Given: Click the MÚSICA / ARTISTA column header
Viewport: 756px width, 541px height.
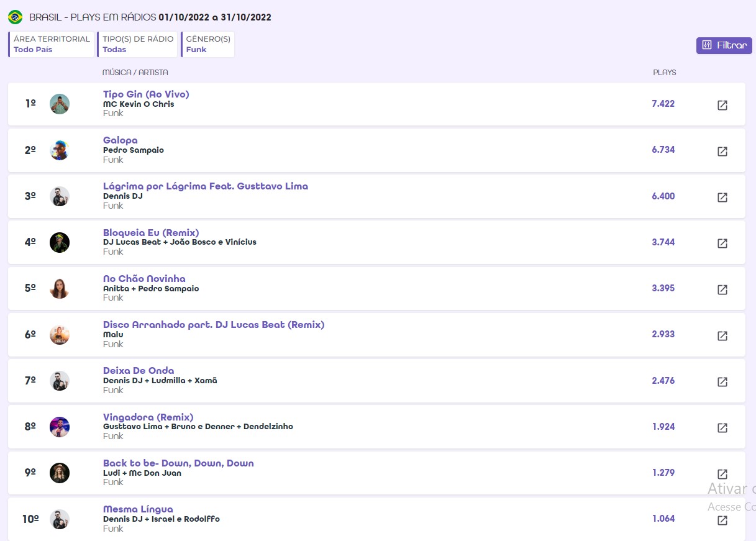Looking at the screenshot, I should [x=135, y=73].
